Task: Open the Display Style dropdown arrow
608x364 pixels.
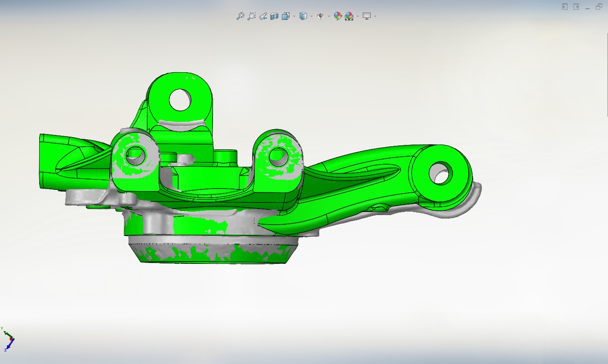Action: [311, 17]
